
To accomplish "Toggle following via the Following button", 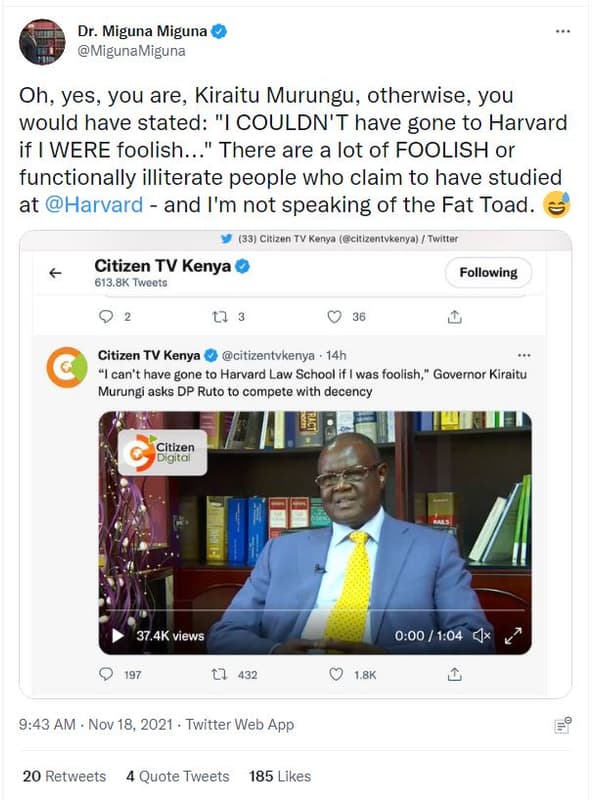I will pyautogui.click(x=488, y=272).
